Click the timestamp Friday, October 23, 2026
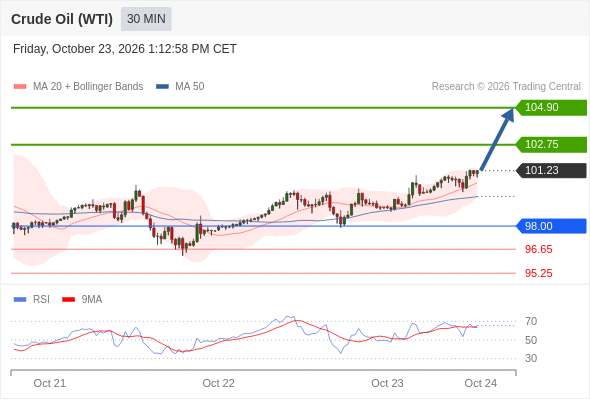 pos(125,49)
